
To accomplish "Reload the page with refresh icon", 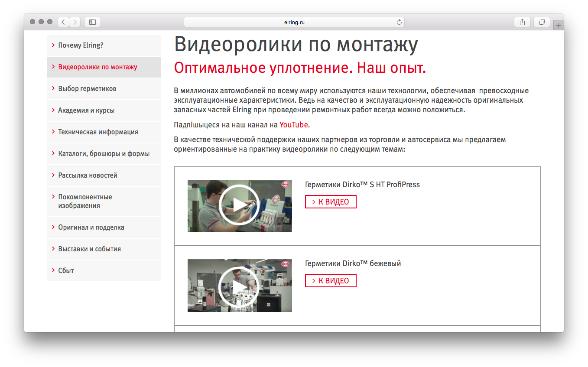I will (x=399, y=22).
